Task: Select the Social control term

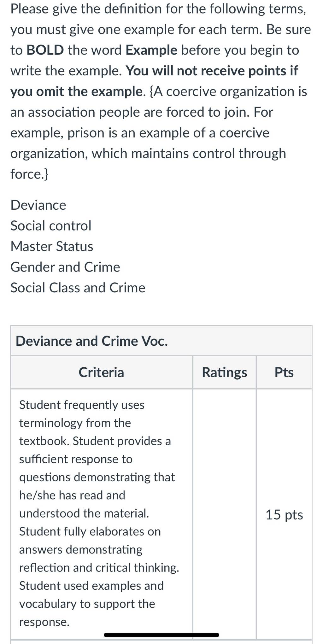Action: pyautogui.click(x=51, y=226)
